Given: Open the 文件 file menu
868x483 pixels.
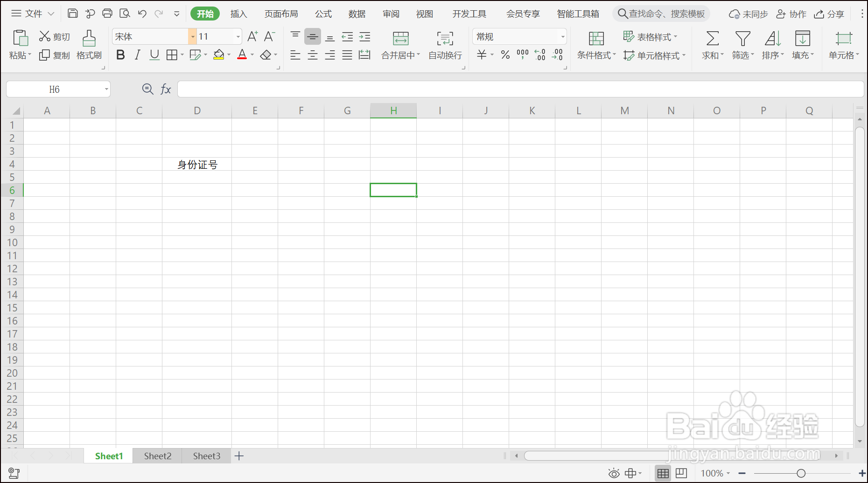Looking at the screenshot, I should [x=33, y=14].
